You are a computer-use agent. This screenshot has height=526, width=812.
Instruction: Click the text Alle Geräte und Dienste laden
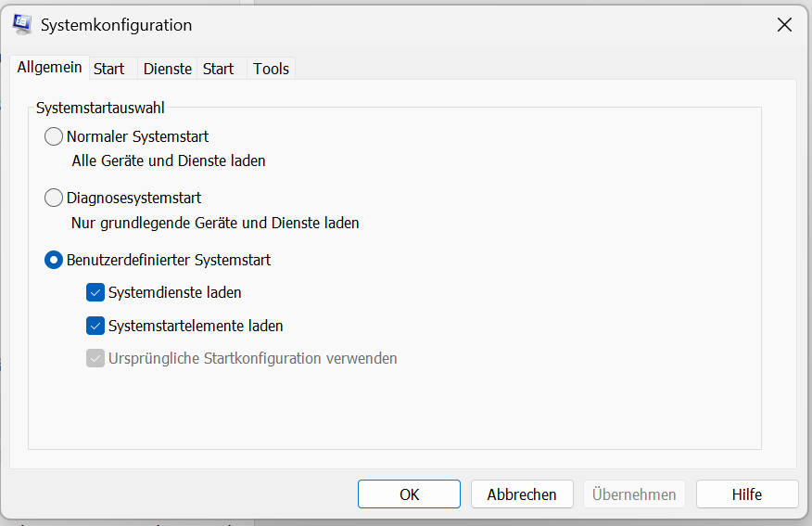point(169,160)
